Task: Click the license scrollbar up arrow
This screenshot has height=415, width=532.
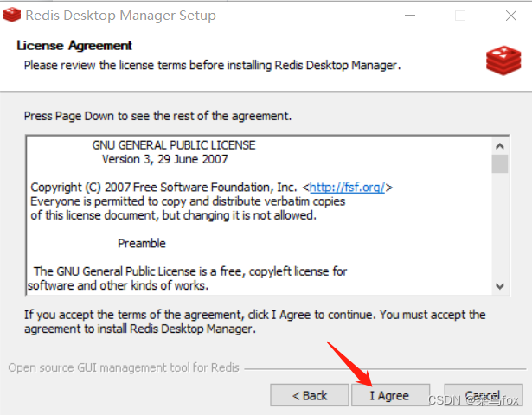Action: pyautogui.click(x=499, y=146)
